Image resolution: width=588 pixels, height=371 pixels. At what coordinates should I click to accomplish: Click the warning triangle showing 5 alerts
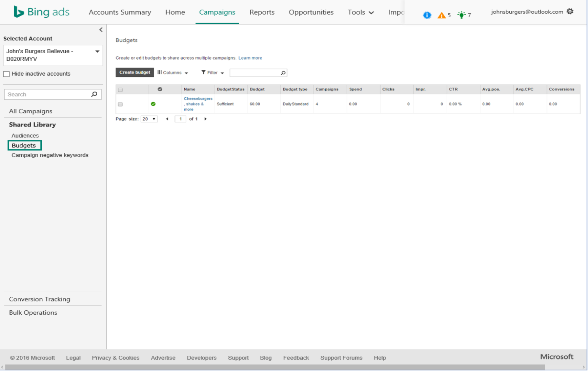tap(442, 15)
